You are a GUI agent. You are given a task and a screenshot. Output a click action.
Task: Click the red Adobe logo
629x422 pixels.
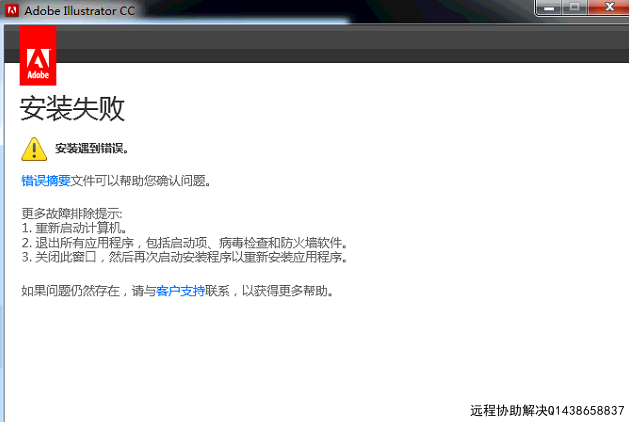point(38,55)
